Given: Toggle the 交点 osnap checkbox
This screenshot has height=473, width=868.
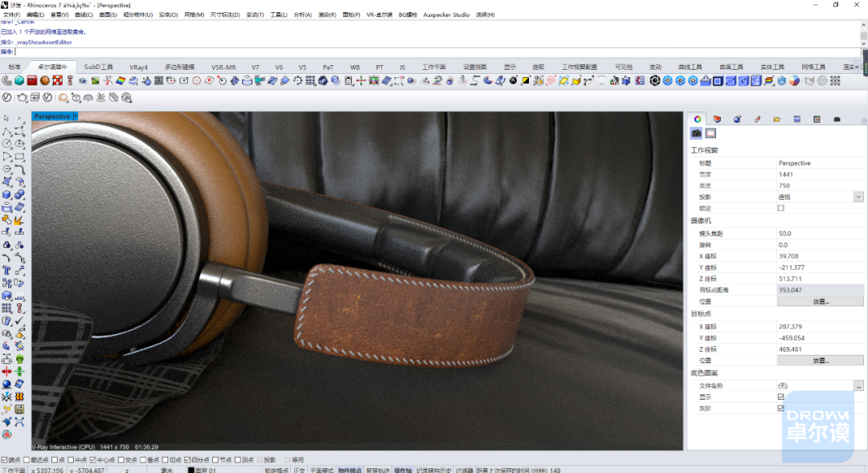Looking at the screenshot, I should (x=121, y=459).
